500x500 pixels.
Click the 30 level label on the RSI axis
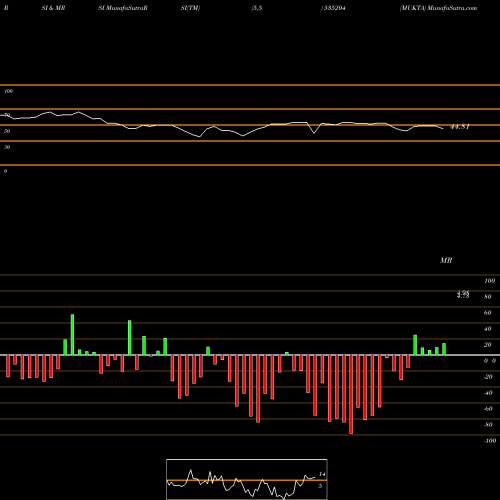pos(7,147)
